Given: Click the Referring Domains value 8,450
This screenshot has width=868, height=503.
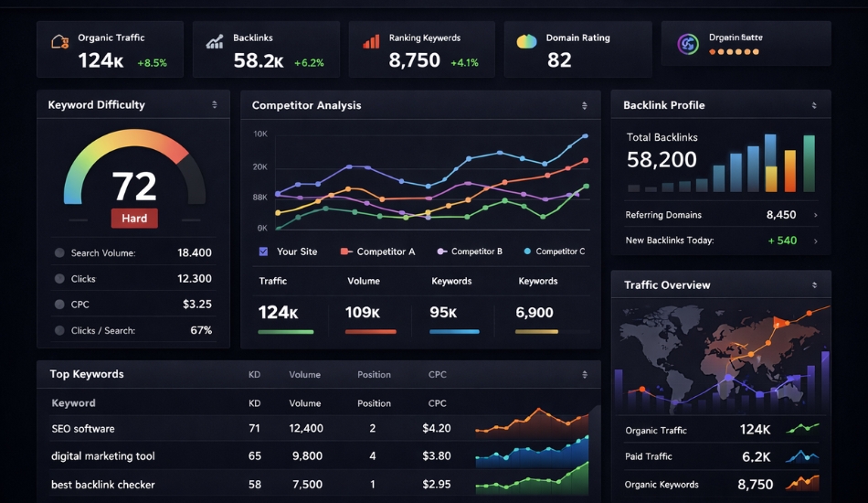Looking at the screenshot, I should 781,214.
